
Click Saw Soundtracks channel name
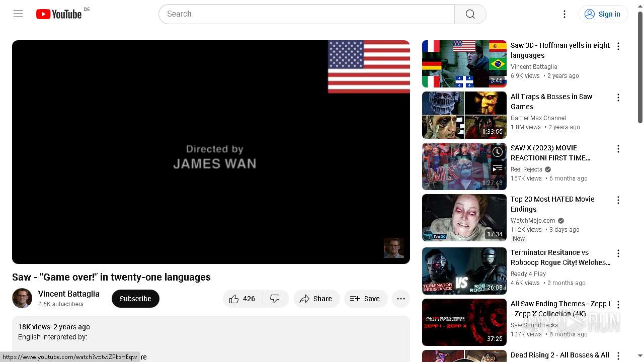534,325
